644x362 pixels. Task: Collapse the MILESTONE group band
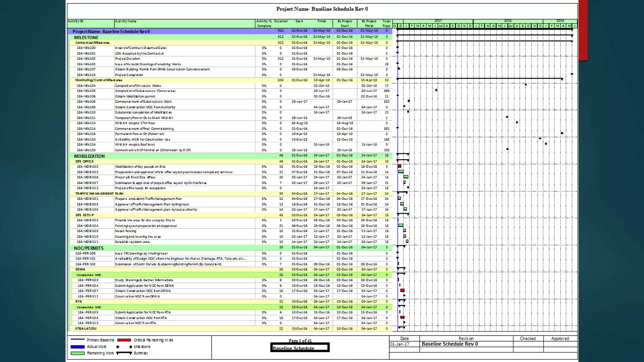point(86,37)
